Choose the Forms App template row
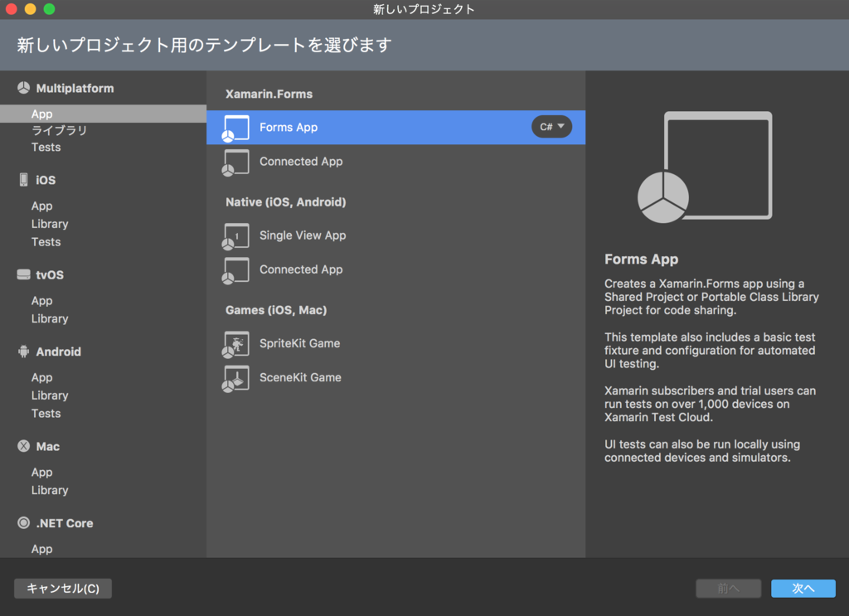Image resolution: width=849 pixels, height=616 pixels. pos(395,127)
